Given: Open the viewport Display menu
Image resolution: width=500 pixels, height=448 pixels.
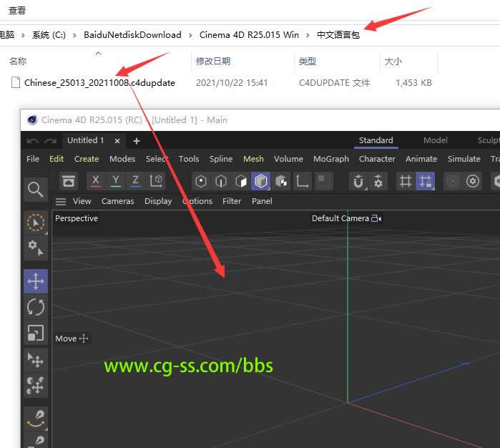Looking at the screenshot, I should click(158, 201).
